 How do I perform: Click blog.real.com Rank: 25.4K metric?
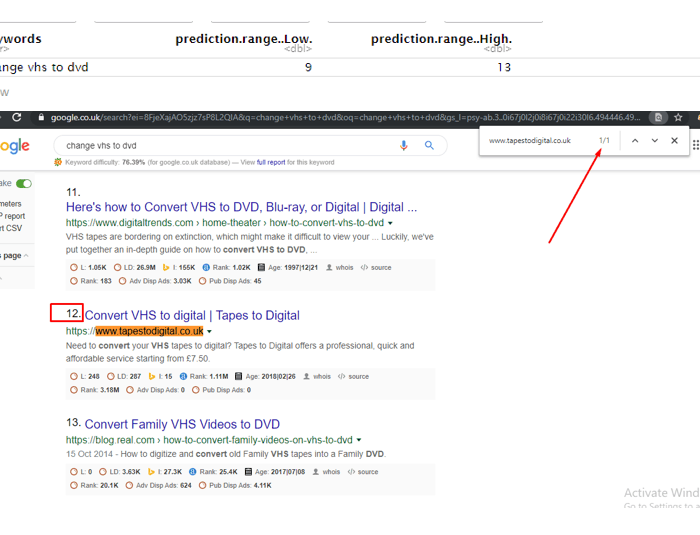(x=213, y=472)
